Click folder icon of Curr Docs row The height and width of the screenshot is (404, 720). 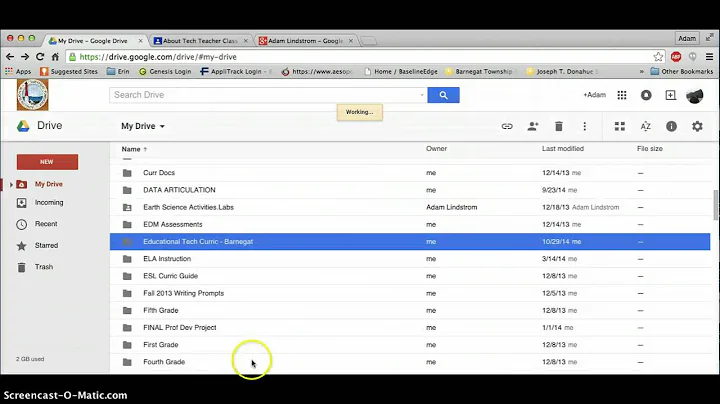tap(127, 173)
